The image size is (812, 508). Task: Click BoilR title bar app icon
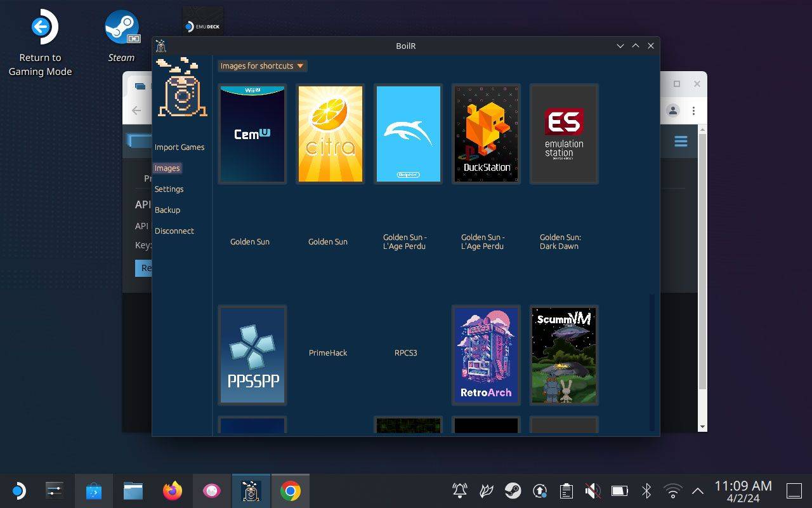coord(161,46)
